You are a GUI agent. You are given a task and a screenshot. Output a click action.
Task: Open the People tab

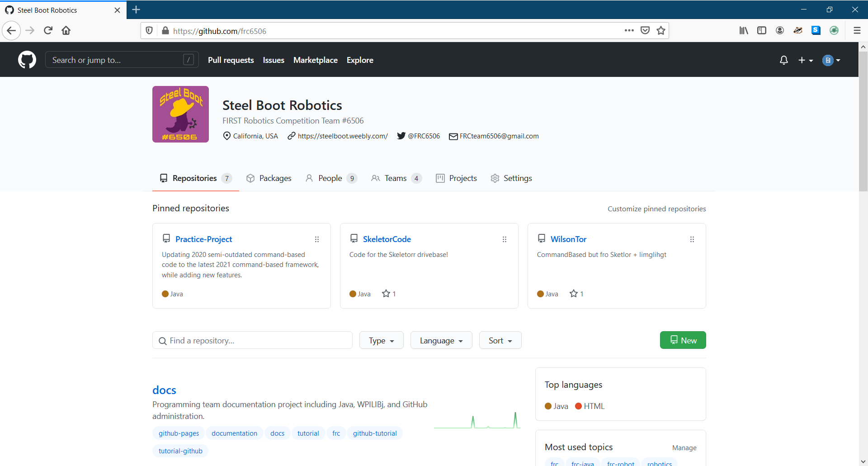tap(331, 178)
